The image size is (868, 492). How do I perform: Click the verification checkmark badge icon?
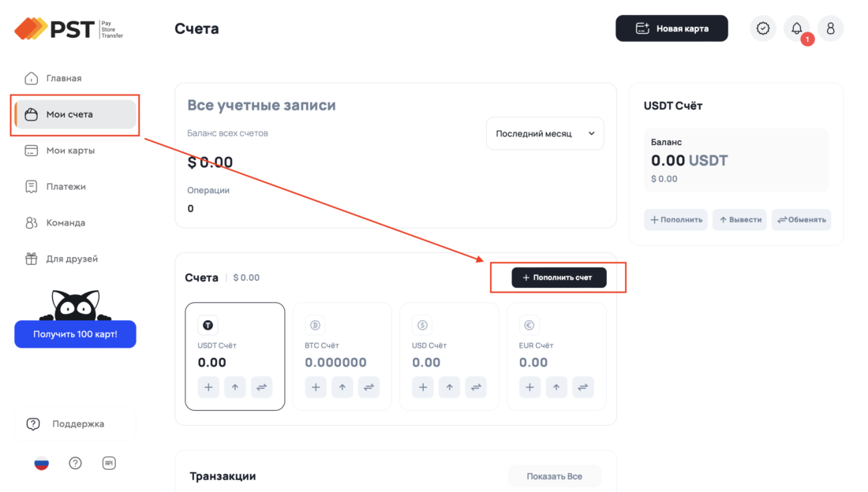[763, 28]
